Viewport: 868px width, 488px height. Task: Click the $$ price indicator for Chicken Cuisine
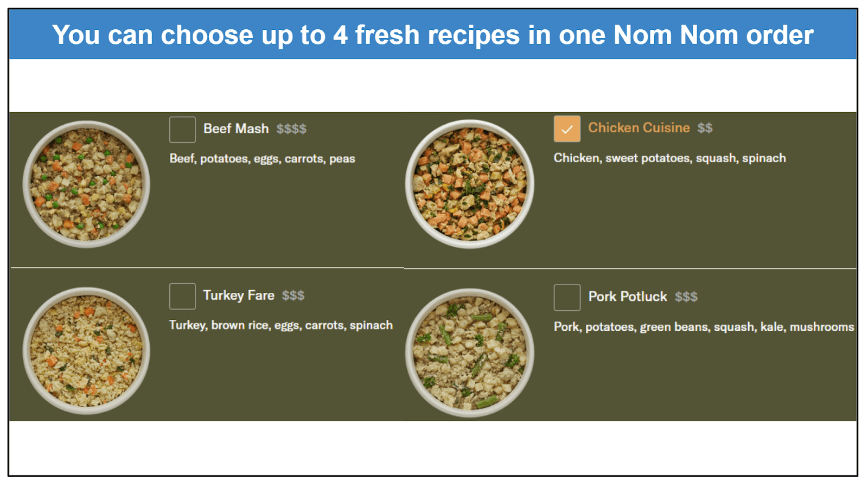click(x=705, y=128)
